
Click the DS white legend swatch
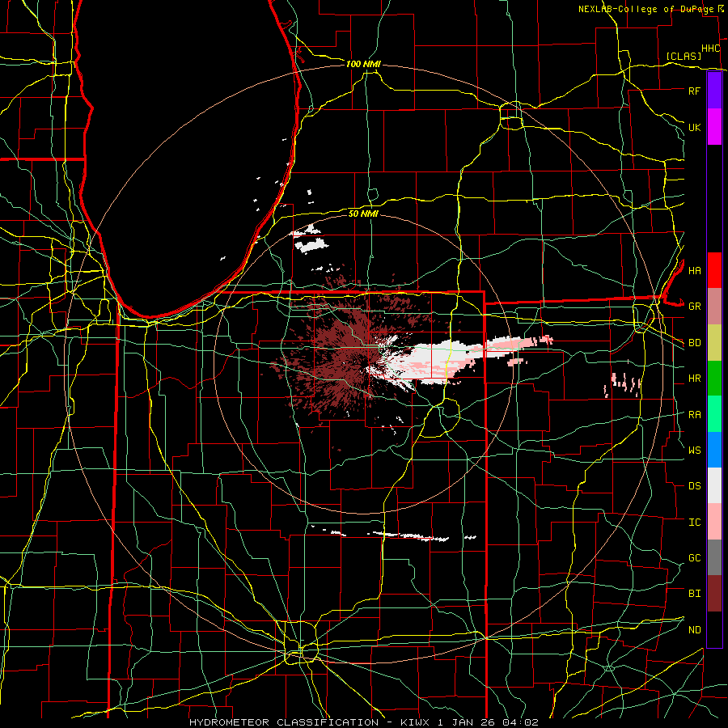(714, 485)
